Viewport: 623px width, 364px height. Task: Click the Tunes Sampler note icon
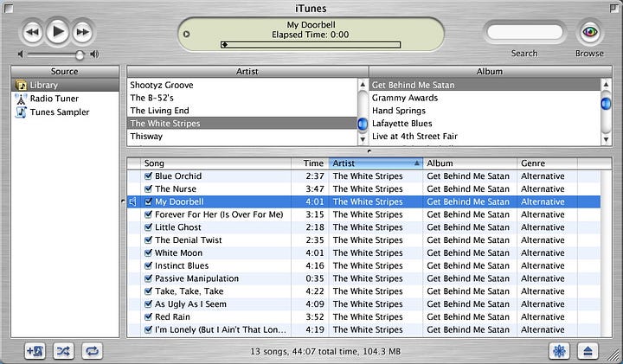pyautogui.click(x=21, y=112)
